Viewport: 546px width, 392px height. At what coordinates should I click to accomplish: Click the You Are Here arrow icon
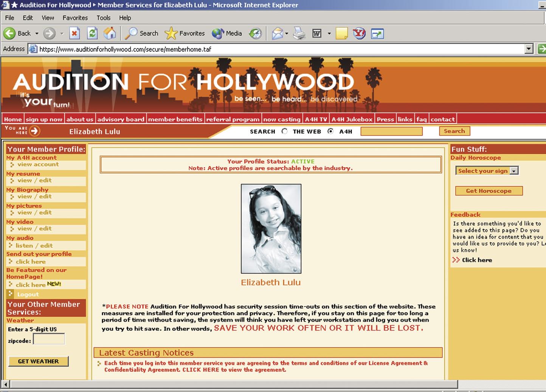click(34, 131)
